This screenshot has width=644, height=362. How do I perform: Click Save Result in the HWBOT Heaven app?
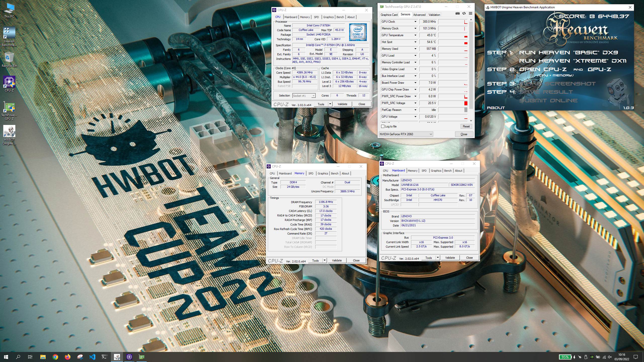(546, 92)
